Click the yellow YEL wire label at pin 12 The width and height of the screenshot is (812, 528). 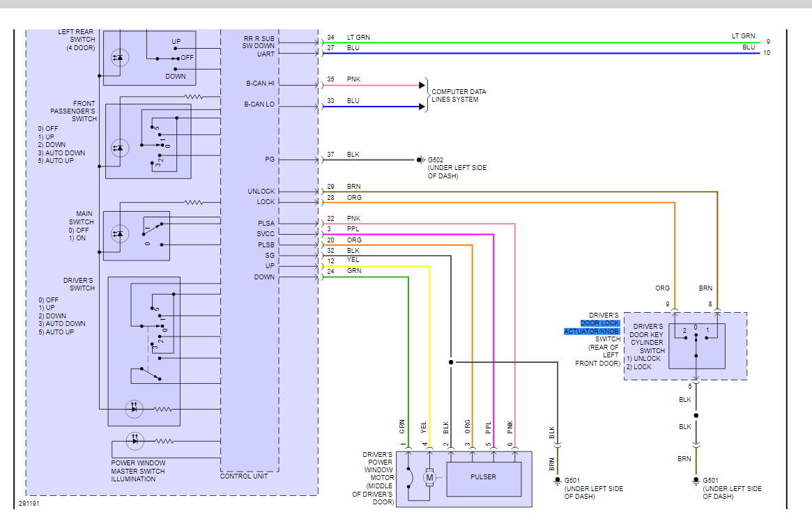click(353, 260)
